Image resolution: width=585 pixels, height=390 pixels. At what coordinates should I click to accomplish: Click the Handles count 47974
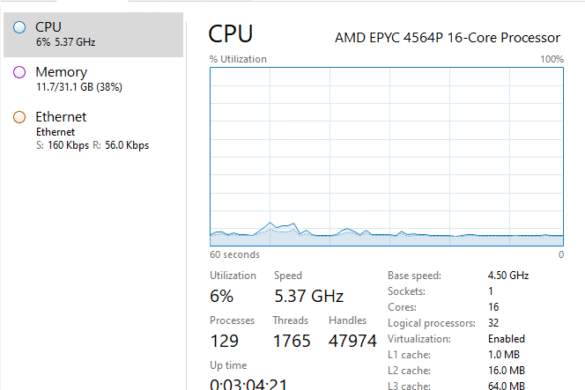click(353, 341)
